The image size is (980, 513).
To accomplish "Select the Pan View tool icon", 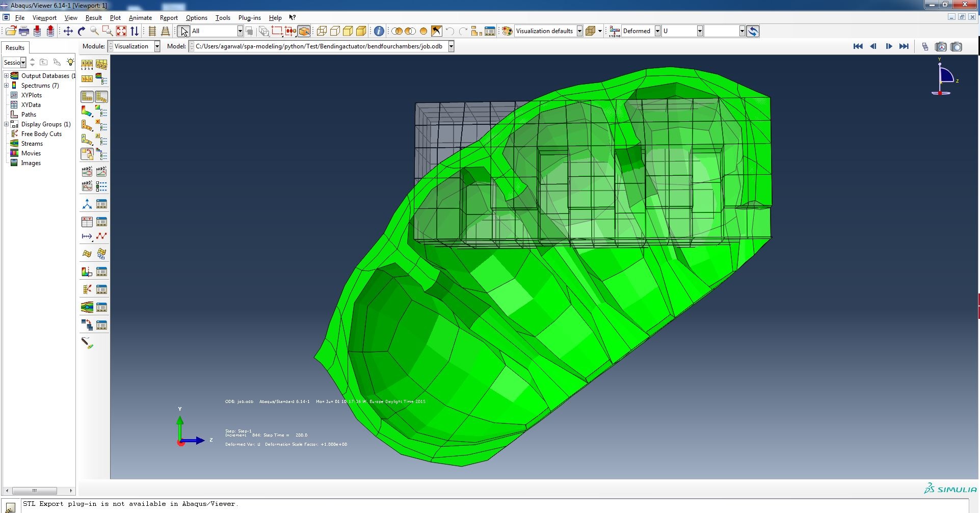I will [68, 31].
